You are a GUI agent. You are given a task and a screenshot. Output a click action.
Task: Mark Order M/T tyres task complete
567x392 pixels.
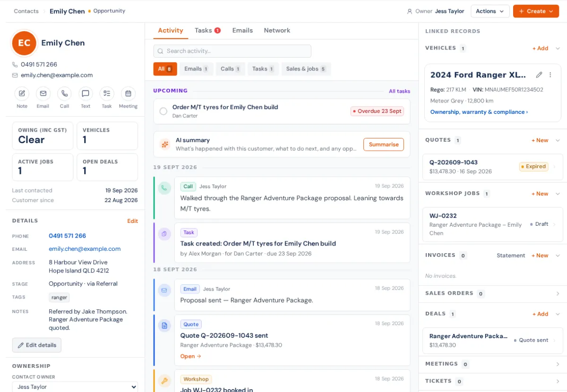tap(163, 111)
